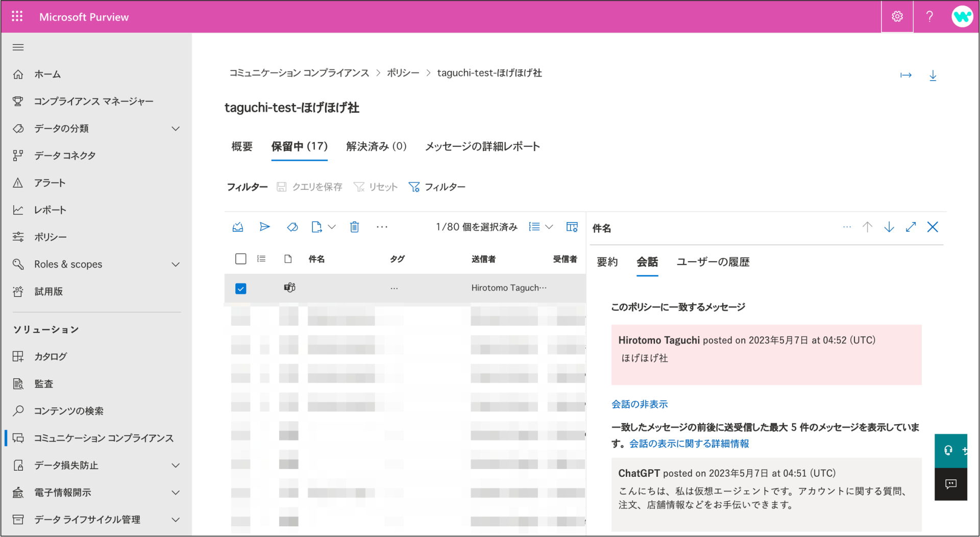
Task: Escalate the message with the send icon
Action: (x=264, y=227)
